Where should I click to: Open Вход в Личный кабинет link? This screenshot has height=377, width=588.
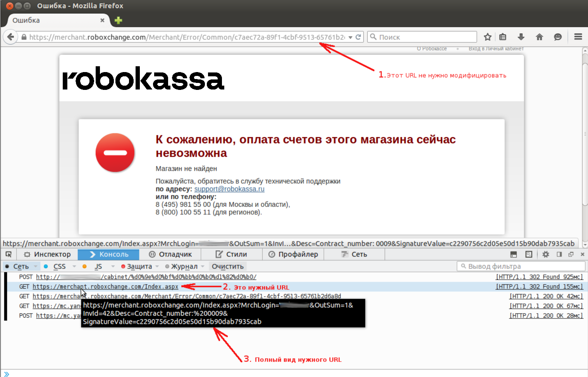coord(496,49)
